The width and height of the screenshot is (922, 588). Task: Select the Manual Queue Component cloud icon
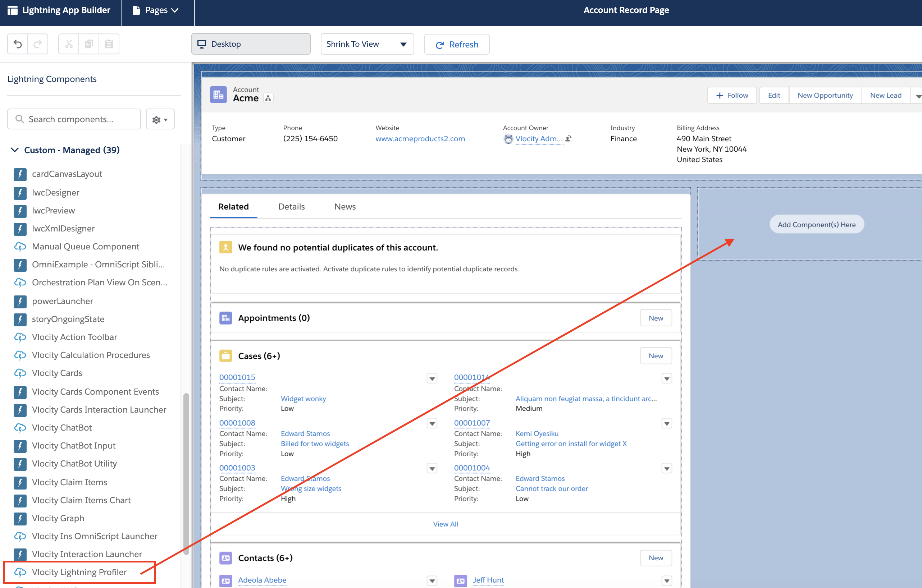20,247
